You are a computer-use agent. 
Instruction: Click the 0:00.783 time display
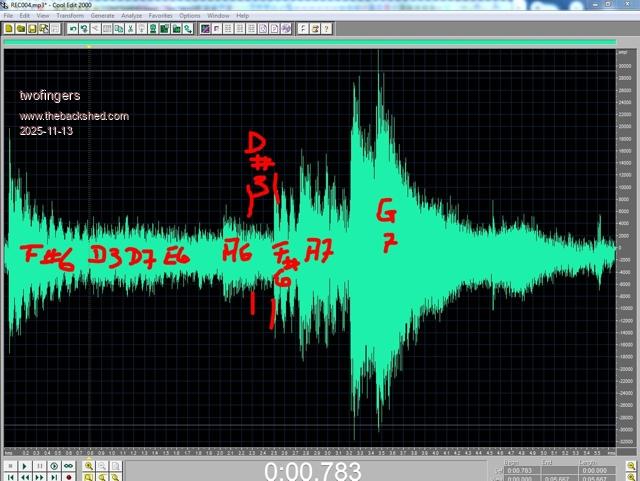298,471
